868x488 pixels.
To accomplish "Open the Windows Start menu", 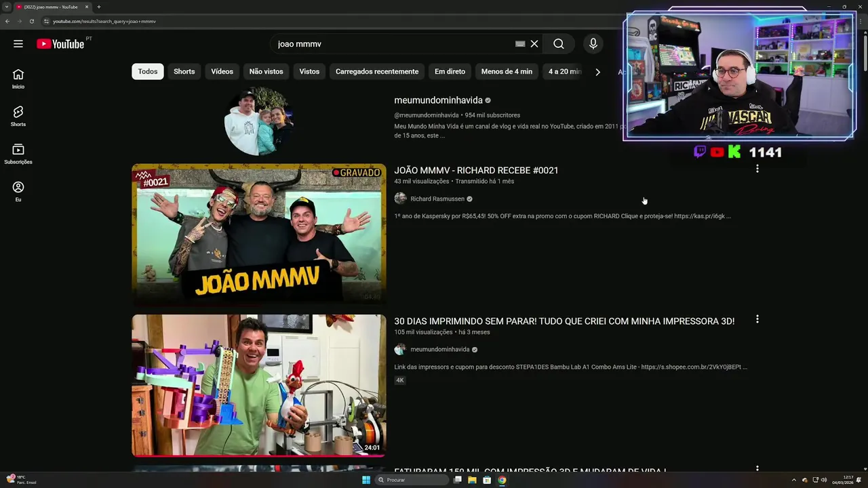I will pyautogui.click(x=366, y=480).
